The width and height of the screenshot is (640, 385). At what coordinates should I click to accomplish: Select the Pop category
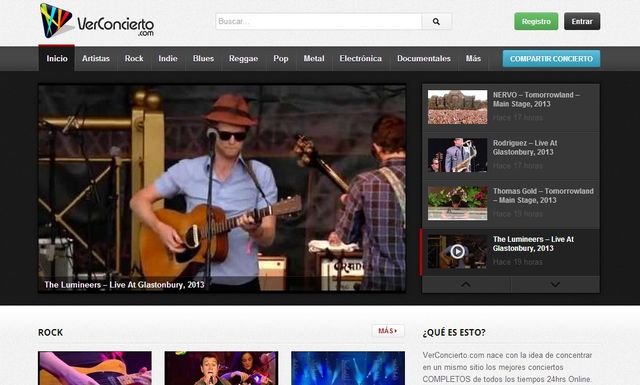(281, 58)
